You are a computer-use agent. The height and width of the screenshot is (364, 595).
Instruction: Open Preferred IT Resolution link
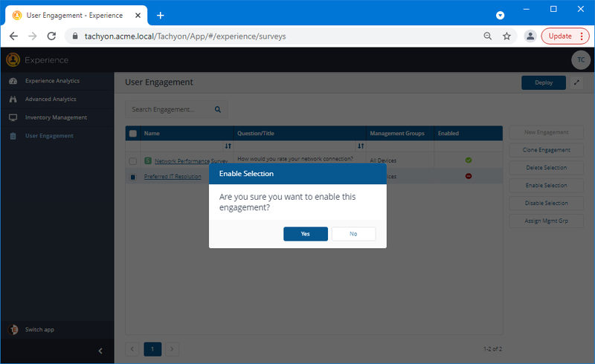[173, 177]
